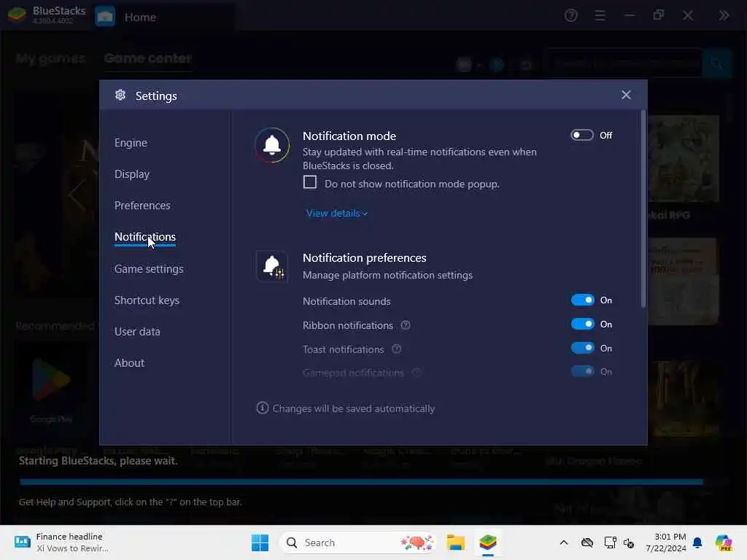
Task: Switch off Toast notifications toggle
Action: [x=582, y=348]
